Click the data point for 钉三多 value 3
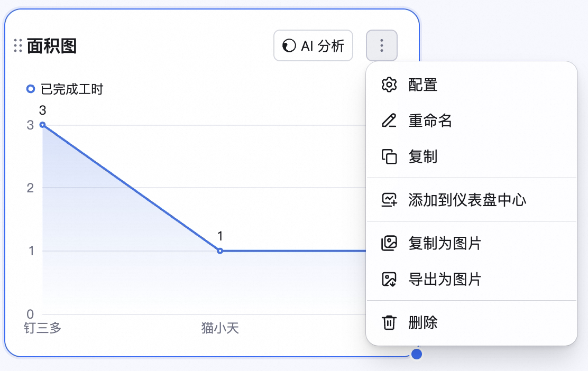The height and width of the screenshot is (371, 588). [43, 125]
